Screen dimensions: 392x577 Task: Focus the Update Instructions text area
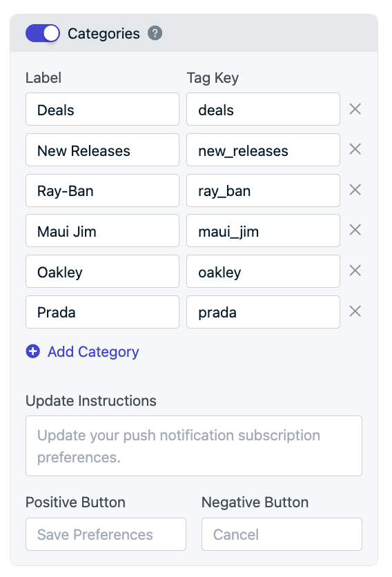pyautogui.click(x=194, y=446)
